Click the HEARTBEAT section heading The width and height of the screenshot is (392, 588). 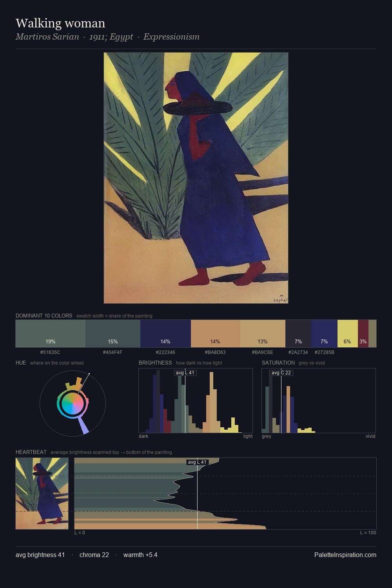click(x=31, y=452)
